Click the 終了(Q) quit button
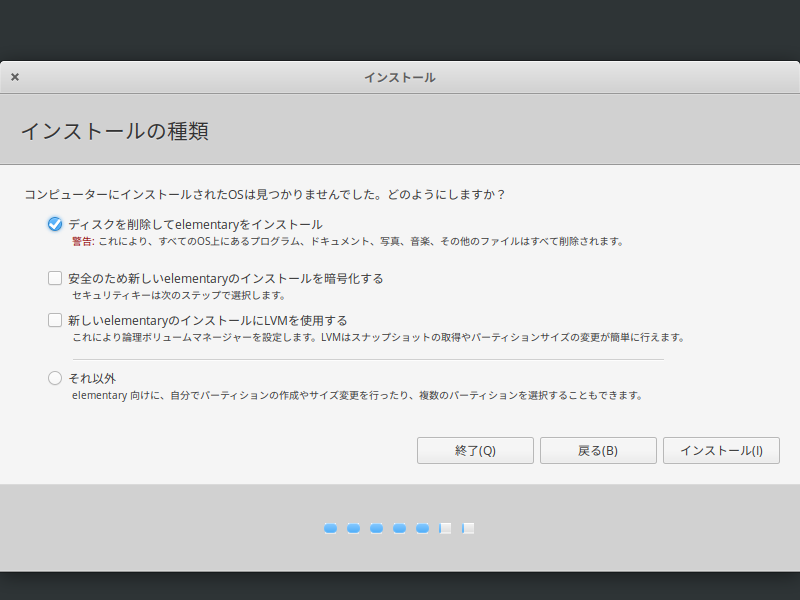The image size is (800, 600). click(x=475, y=451)
